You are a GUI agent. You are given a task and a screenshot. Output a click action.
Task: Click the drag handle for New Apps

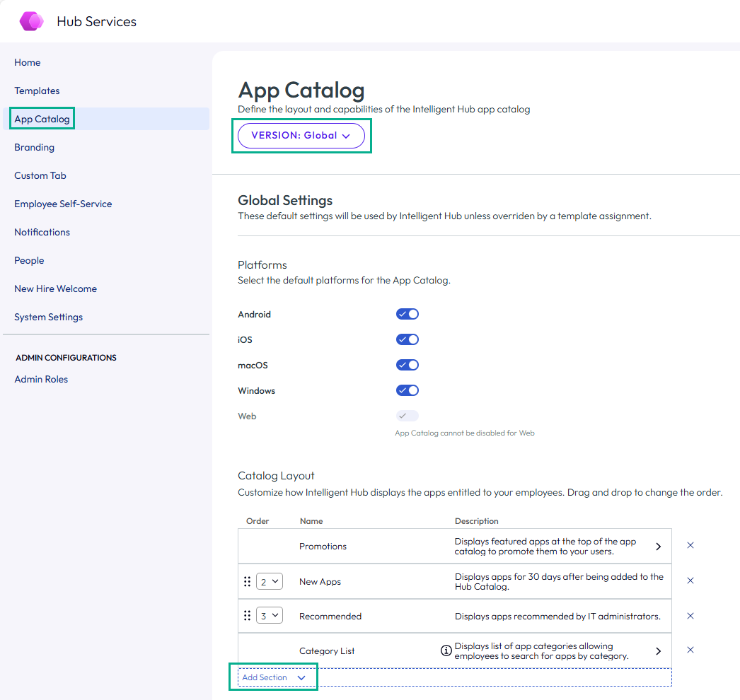247,582
